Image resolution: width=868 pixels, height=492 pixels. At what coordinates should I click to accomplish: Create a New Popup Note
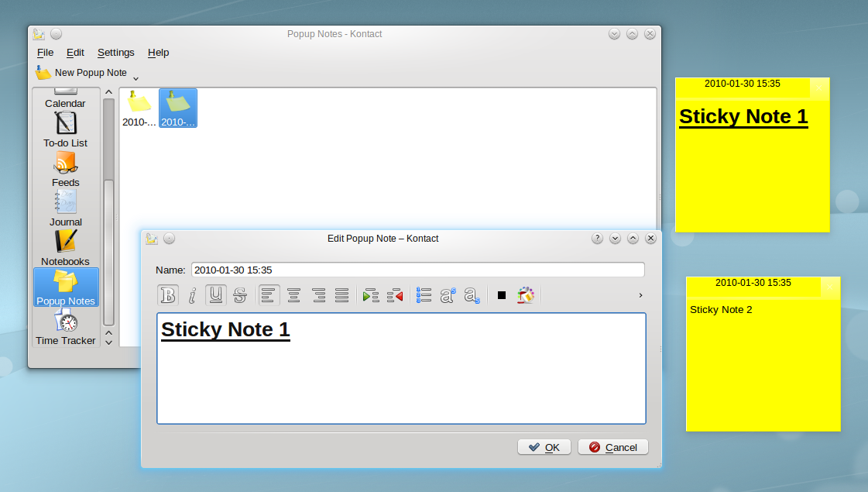click(81, 73)
